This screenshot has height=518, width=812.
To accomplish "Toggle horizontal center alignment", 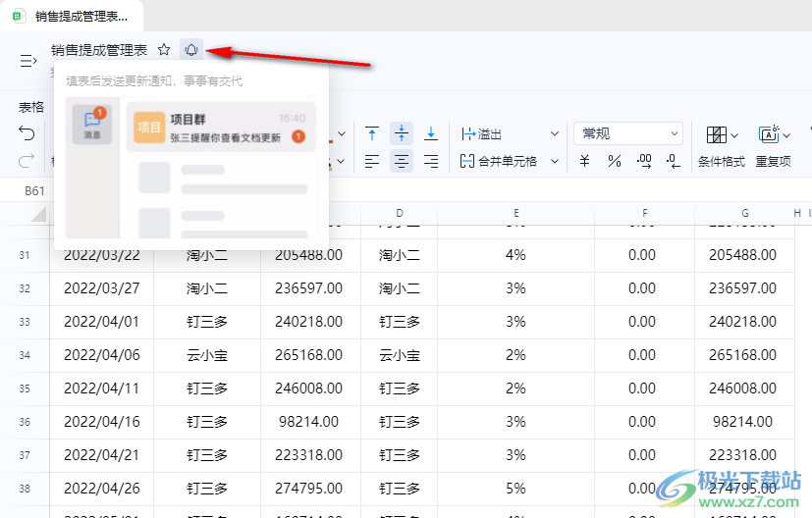I will (x=402, y=161).
